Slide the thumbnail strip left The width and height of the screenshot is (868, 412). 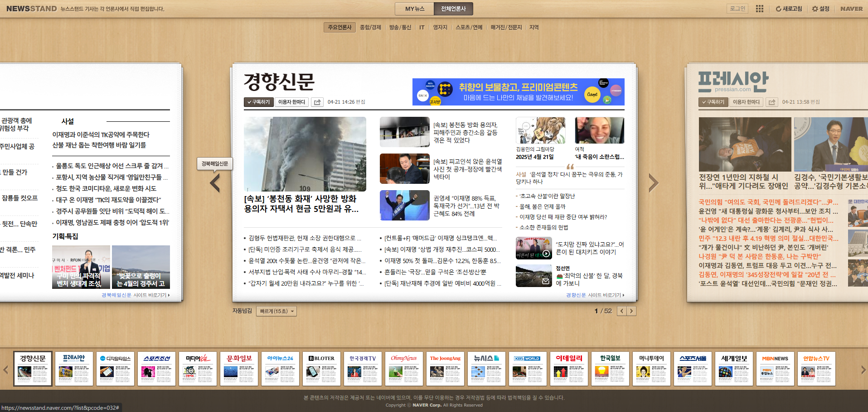click(6, 369)
